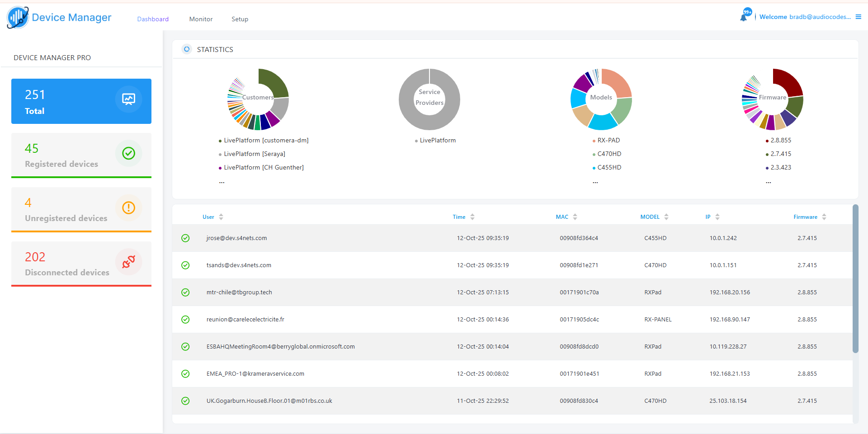Click the Statistics refresh icon

(x=187, y=49)
